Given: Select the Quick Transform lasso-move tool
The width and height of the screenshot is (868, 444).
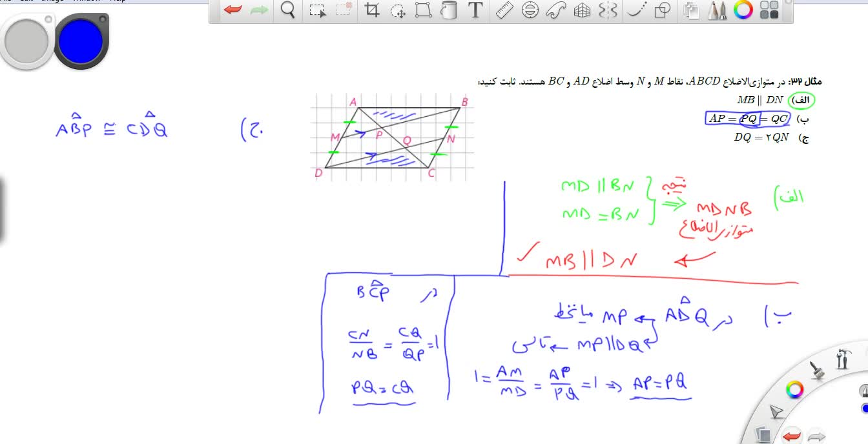Looking at the screenshot, I should click(398, 10).
